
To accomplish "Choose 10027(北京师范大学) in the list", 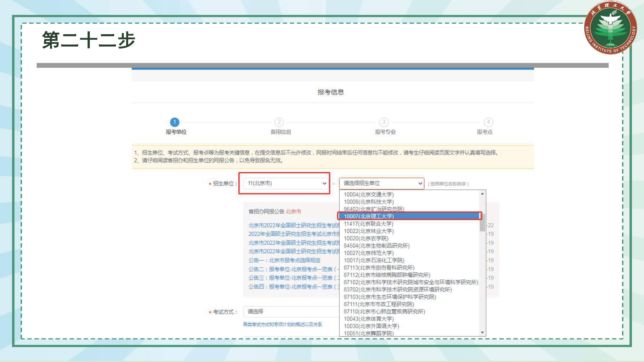I will pos(369,253).
